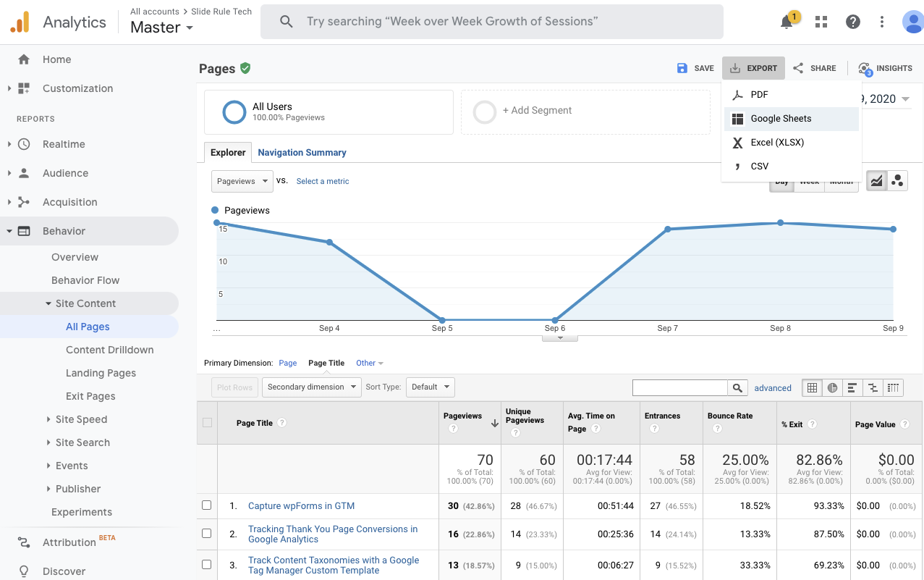
Task: Switch to Navigation Summary tab
Action: coord(302,153)
